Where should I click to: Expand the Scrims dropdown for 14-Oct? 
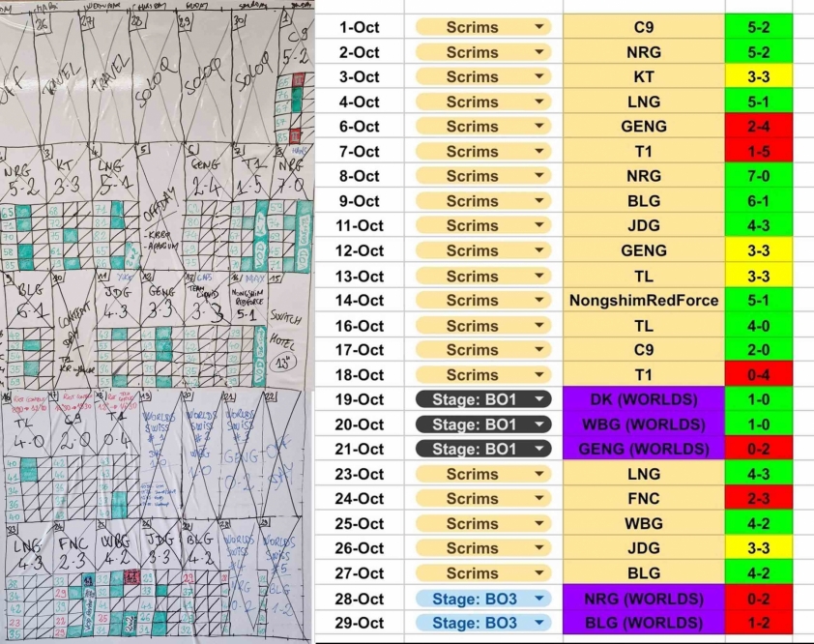point(483,300)
